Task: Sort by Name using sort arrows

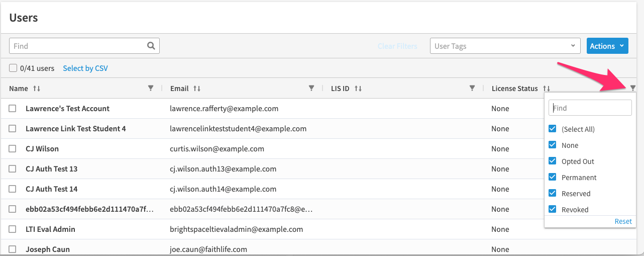Action: tap(37, 89)
